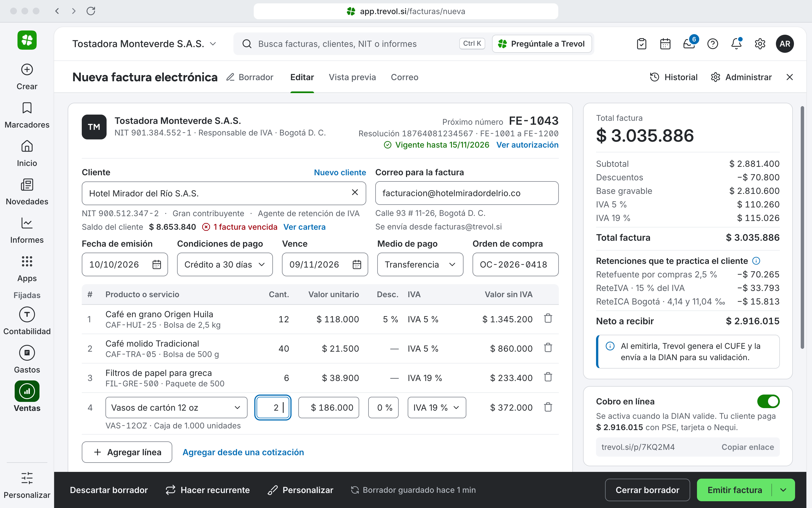
Task: Delete the Café molido Tradicional line
Action: point(548,348)
